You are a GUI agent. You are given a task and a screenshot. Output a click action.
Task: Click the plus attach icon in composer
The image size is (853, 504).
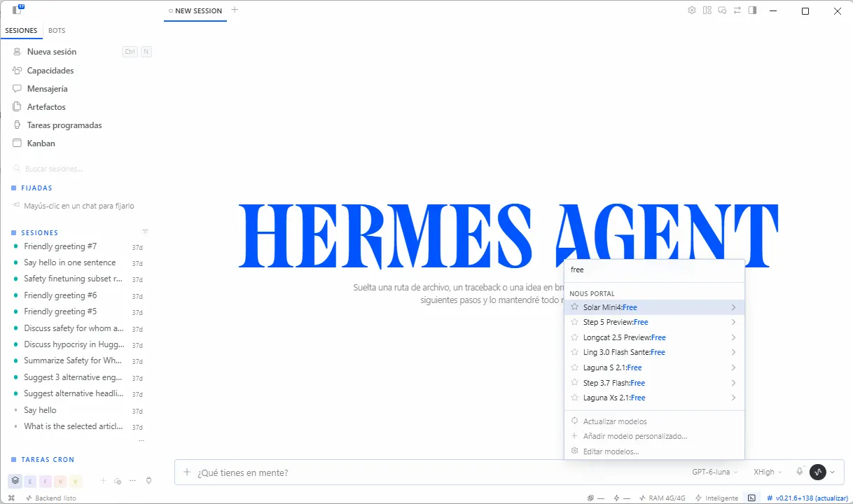pyautogui.click(x=187, y=472)
